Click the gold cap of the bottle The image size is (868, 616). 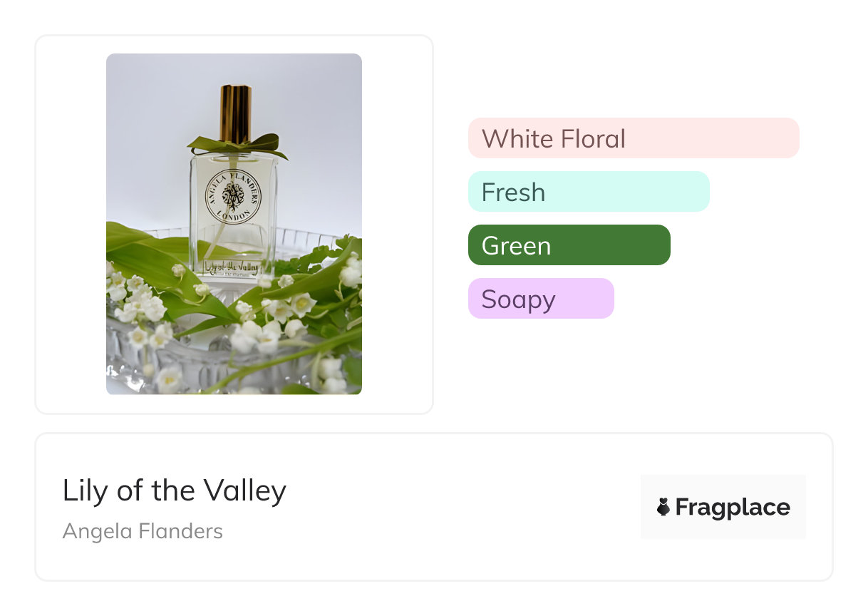tap(234, 113)
